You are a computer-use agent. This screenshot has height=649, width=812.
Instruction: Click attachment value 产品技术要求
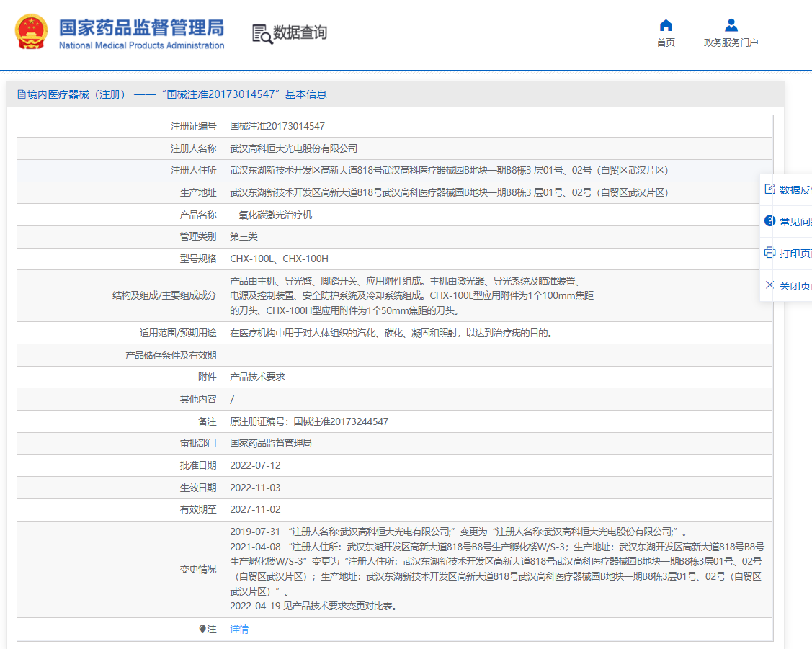click(257, 377)
